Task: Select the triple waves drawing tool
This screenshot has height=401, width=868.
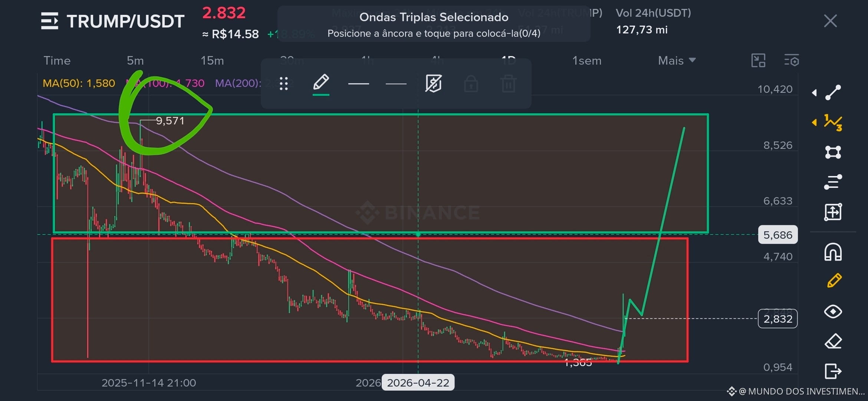Action: [833, 123]
